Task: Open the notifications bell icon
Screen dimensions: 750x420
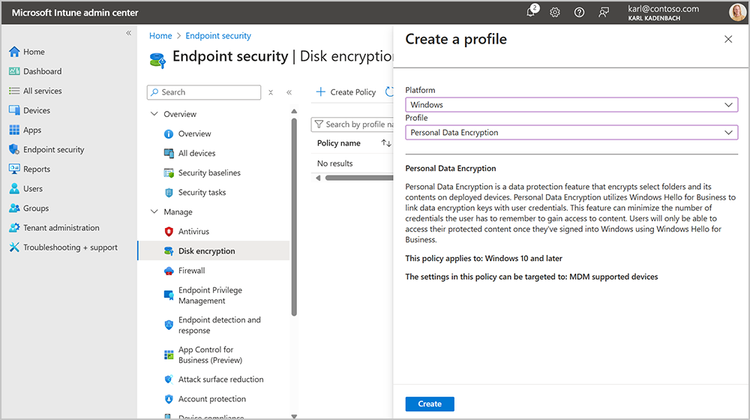Action: pyautogui.click(x=532, y=12)
